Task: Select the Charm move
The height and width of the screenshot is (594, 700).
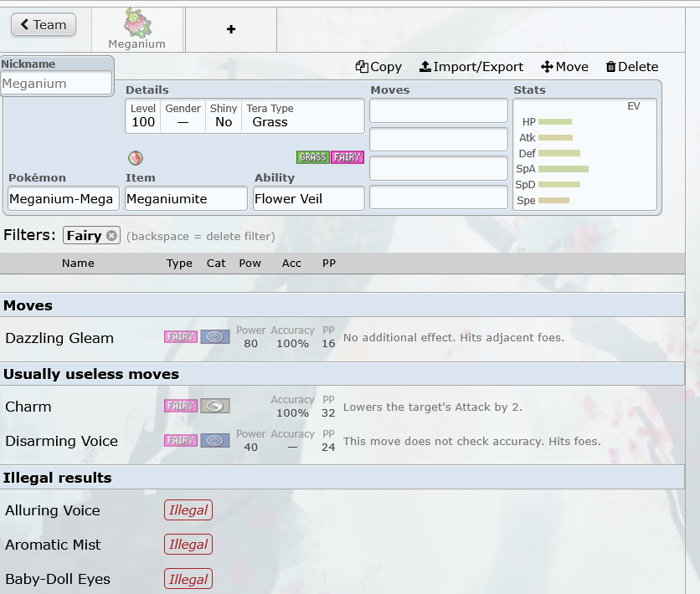Action: coord(342,407)
